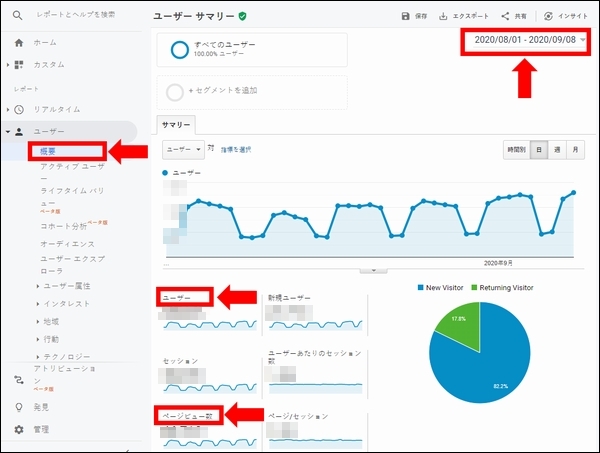Open アトリビューション menu item
This screenshot has height=453, width=600.
pyautogui.click(x=65, y=375)
